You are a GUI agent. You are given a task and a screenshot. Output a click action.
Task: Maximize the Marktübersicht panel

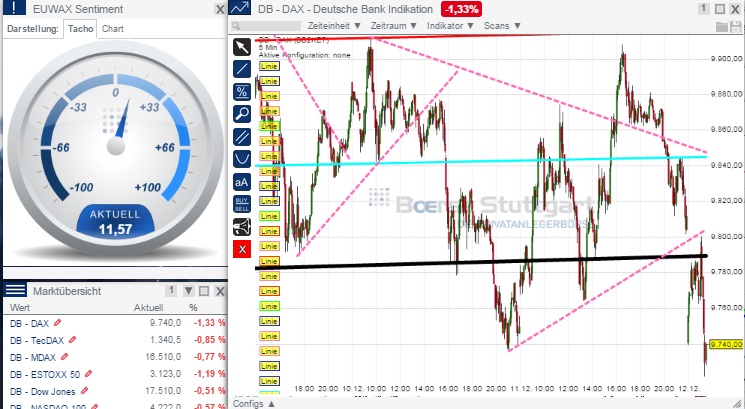pyautogui.click(x=204, y=291)
